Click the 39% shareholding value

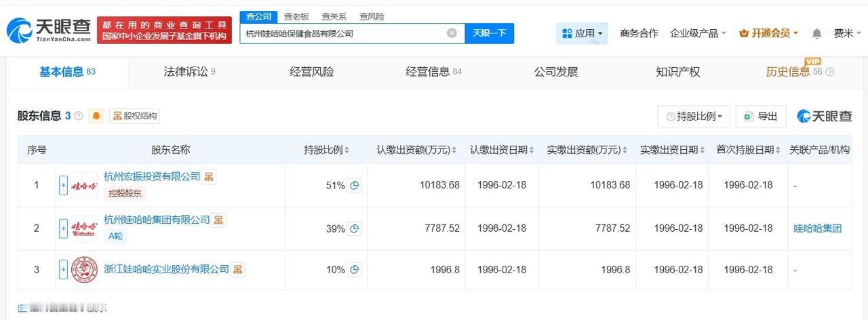[x=335, y=228]
